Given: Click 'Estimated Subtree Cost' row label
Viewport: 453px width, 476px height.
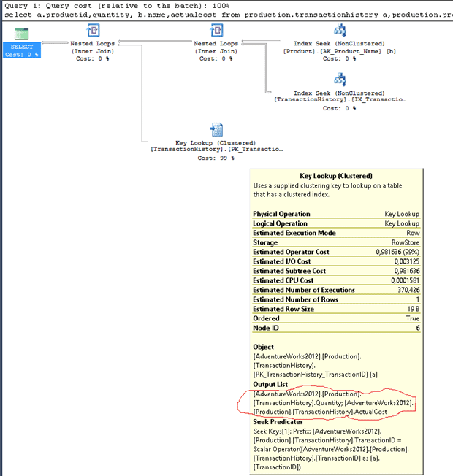Looking at the screenshot, I should click(289, 271).
